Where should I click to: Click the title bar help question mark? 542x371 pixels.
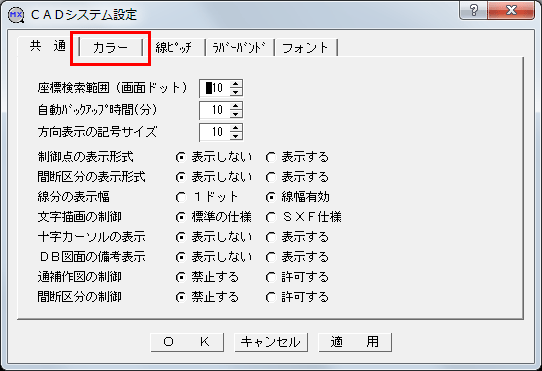tap(474, 10)
